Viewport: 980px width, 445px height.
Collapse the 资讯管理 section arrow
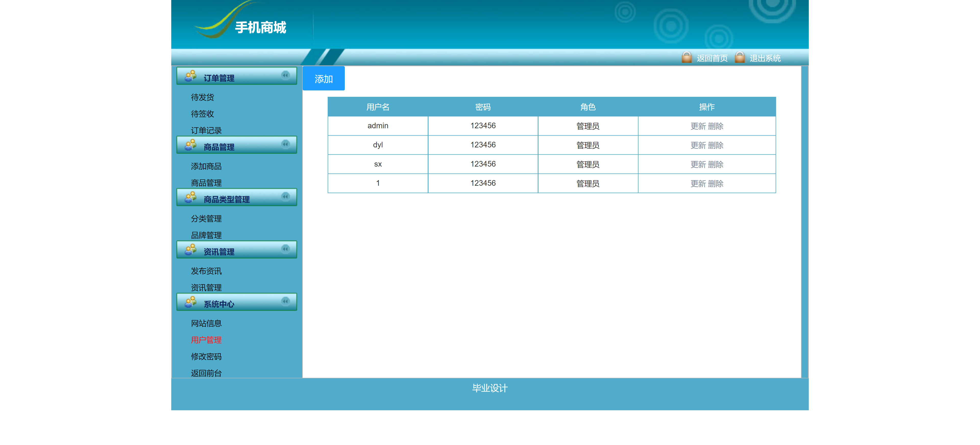[285, 249]
